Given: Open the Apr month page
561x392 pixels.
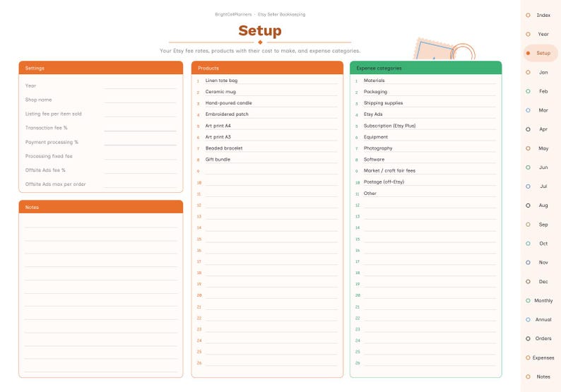Looking at the screenshot, I should tap(541, 129).
